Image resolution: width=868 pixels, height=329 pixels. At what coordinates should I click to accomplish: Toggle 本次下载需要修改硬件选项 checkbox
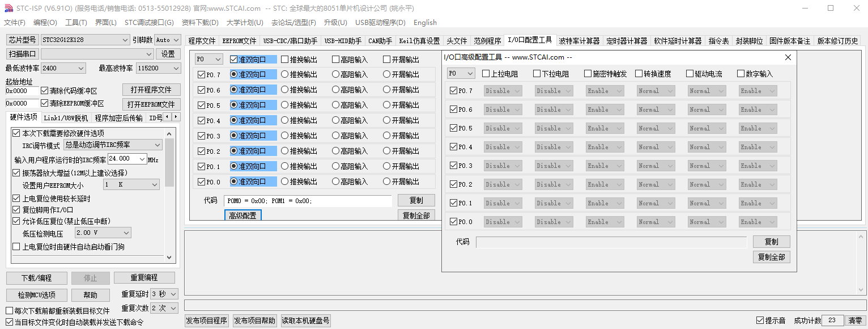click(x=16, y=133)
